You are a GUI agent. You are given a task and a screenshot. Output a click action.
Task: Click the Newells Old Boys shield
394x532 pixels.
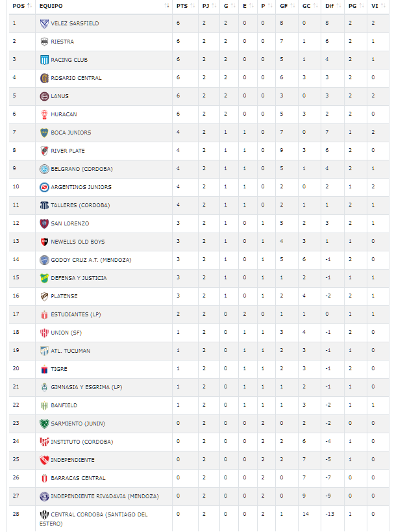click(x=44, y=242)
